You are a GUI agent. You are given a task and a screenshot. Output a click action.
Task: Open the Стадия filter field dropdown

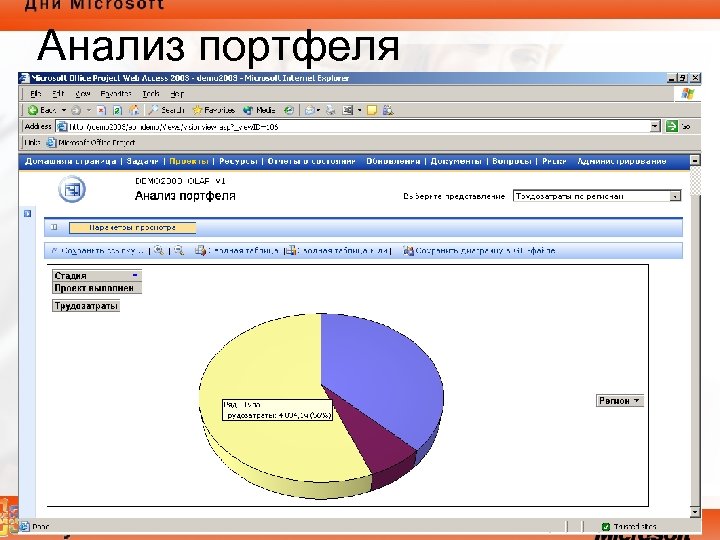click(135, 275)
